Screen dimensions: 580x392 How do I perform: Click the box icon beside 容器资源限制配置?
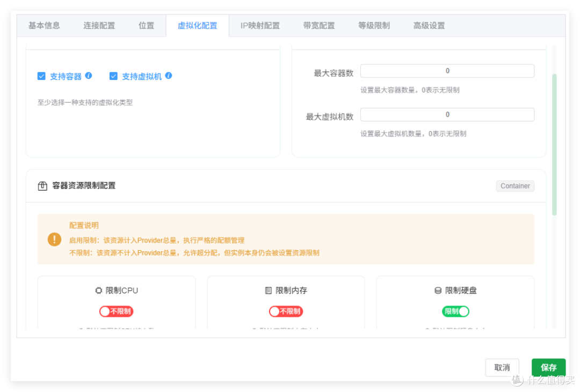[42, 186]
